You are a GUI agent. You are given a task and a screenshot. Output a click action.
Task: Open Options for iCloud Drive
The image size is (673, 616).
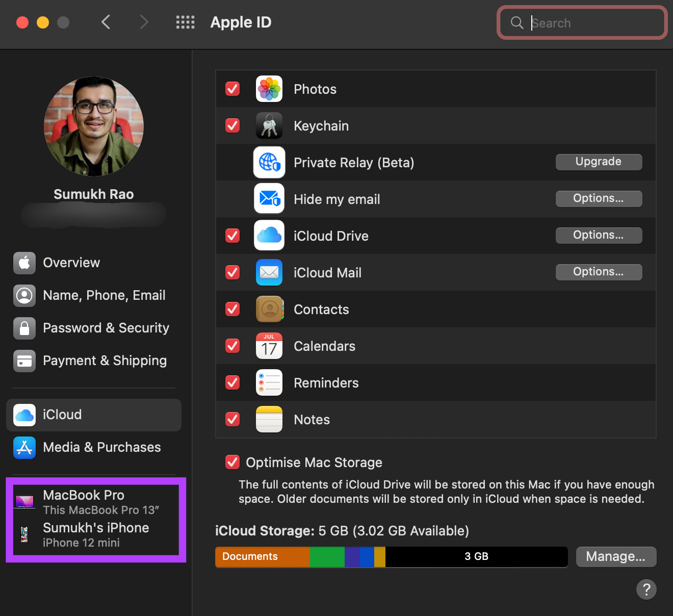point(599,235)
